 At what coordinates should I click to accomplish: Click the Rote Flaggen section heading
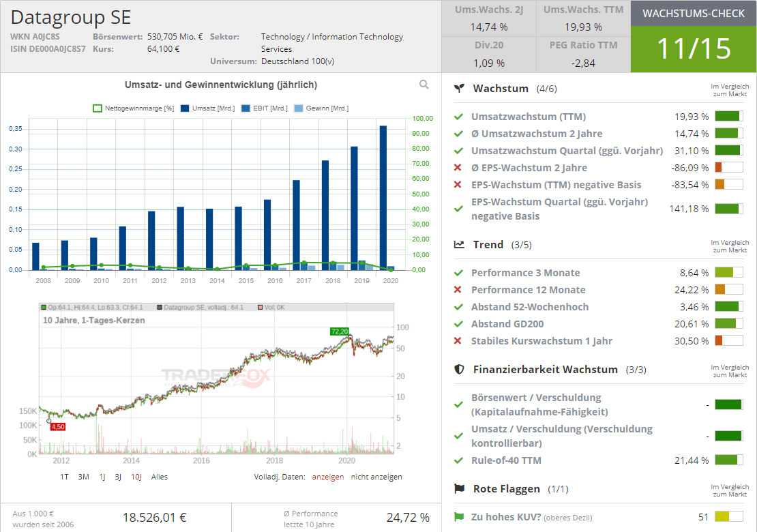(x=507, y=488)
